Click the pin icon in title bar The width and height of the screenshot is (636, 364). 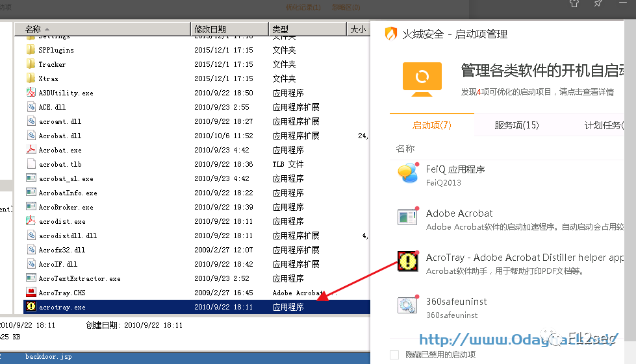coord(598,4)
